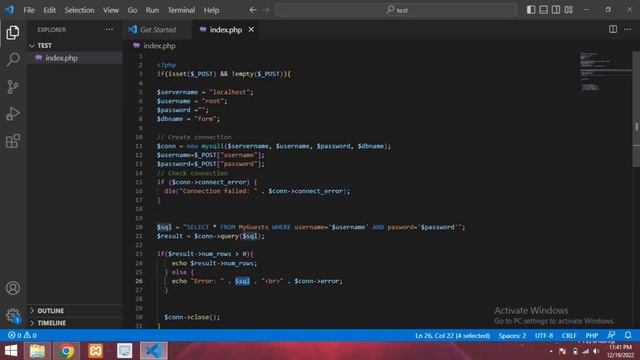
Task: Click the $servername assignment on line 5
Action: click(x=205, y=92)
